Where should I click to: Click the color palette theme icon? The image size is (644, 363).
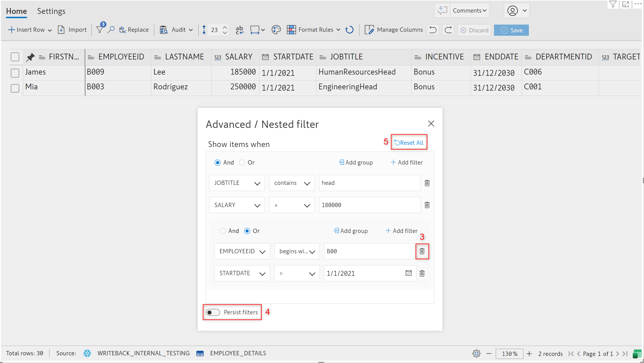276,30
